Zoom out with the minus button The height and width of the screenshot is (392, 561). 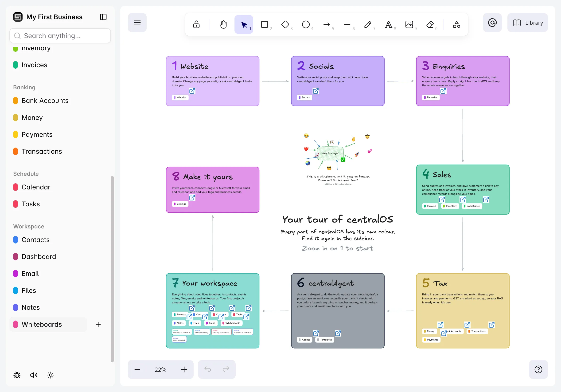(x=137, y=369)
